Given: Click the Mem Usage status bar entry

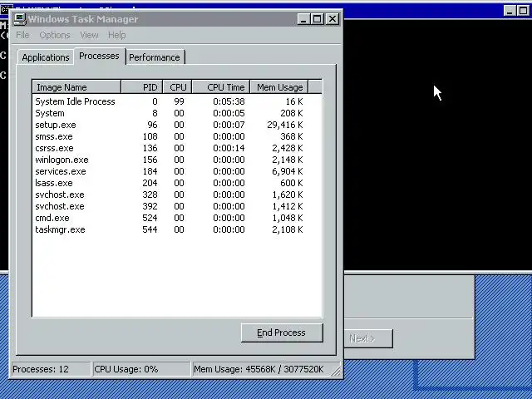Looking at the screenshot, I should 263,369.
